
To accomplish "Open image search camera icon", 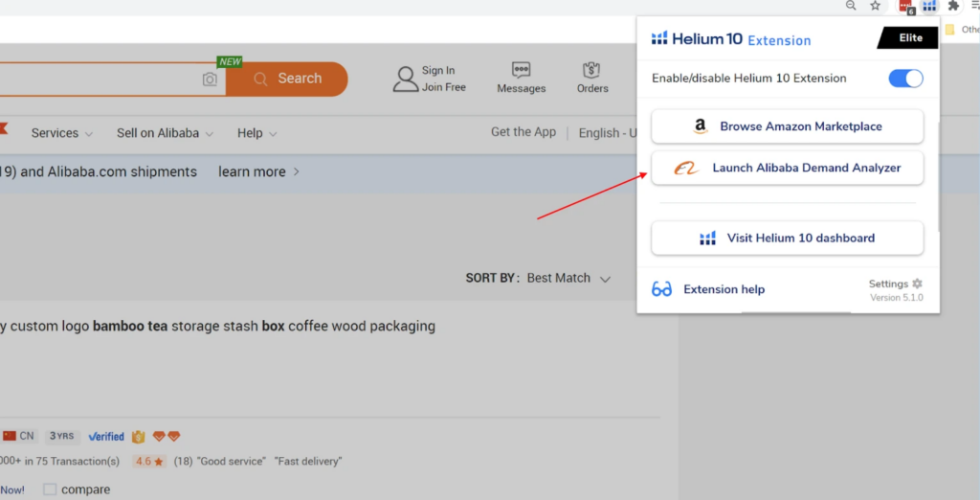I will (x=210, y=80).
